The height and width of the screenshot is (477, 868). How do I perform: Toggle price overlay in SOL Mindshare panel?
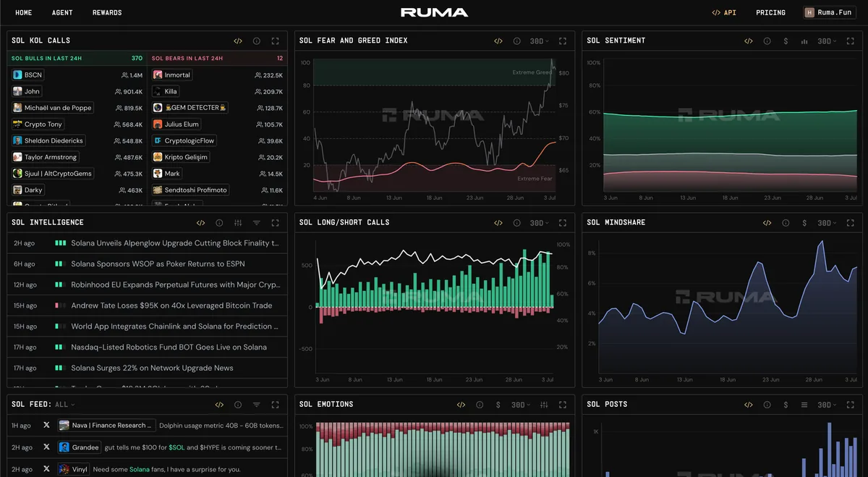(804, 223)
